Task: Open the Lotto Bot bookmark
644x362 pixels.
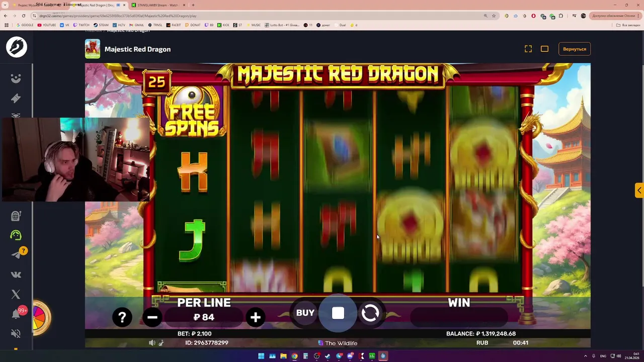Action: pos(282,25)
